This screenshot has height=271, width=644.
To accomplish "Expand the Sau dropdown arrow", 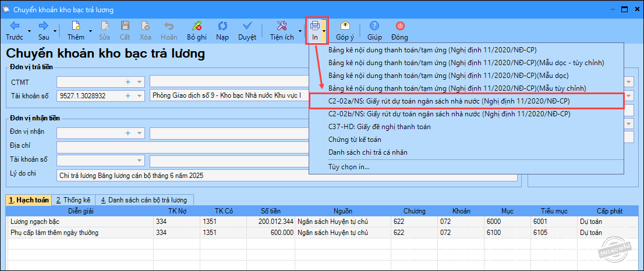I will pyautogui.click(x=55, y=31).
